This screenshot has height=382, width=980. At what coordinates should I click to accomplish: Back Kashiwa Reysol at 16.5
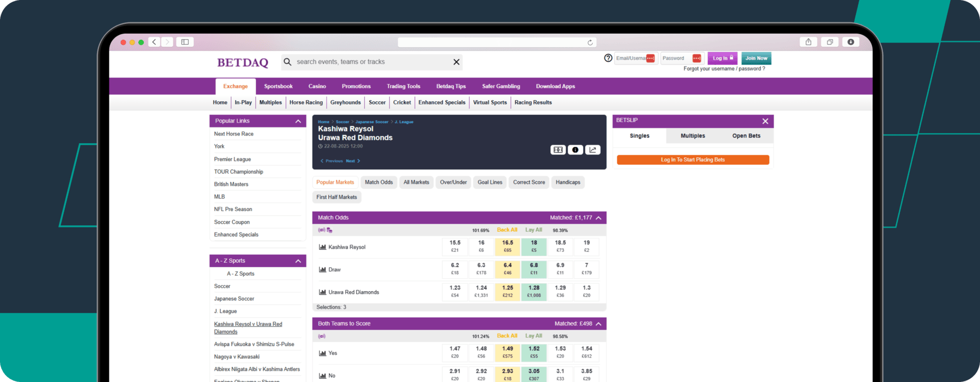[x=507, y=247]
